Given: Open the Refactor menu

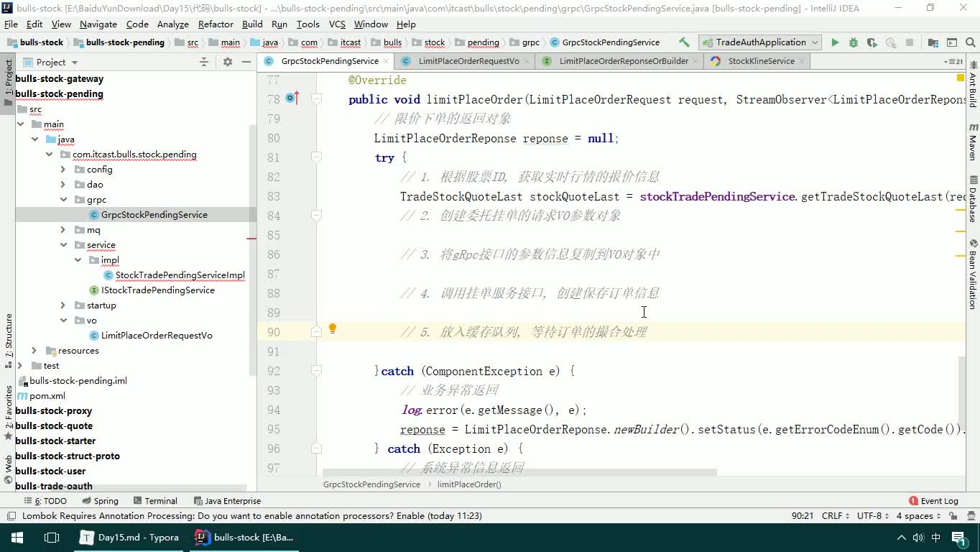Looking at the screenshot, I should tap(216, 24).
